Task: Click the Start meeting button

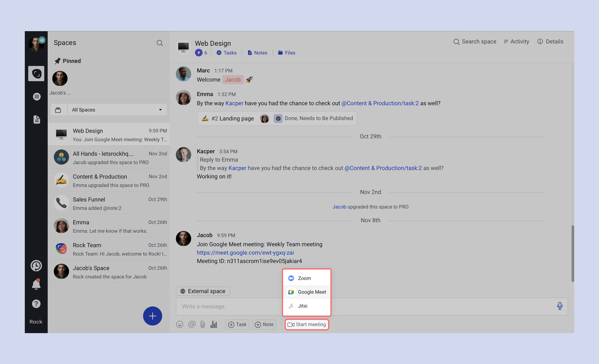Action: coord(307,324)
